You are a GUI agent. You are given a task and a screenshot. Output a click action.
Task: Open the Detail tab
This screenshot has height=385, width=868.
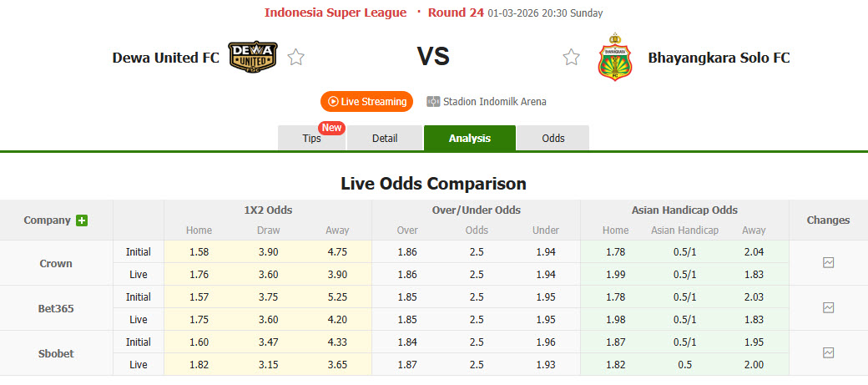tap(385, 139)
